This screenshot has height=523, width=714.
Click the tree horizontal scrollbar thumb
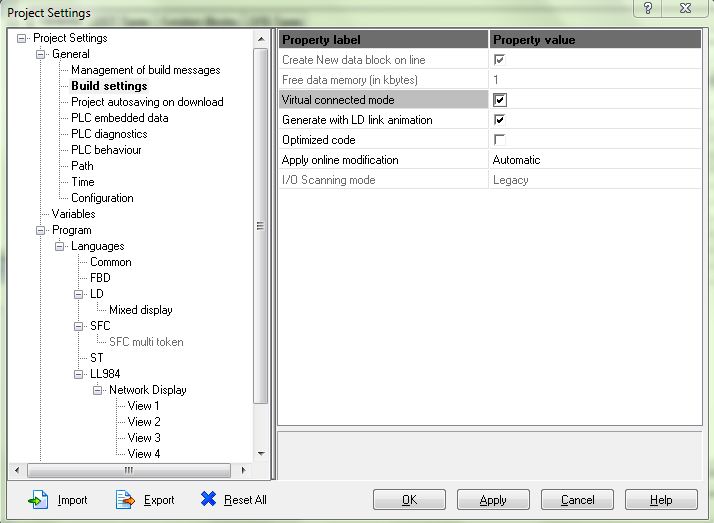coord(129,470)
